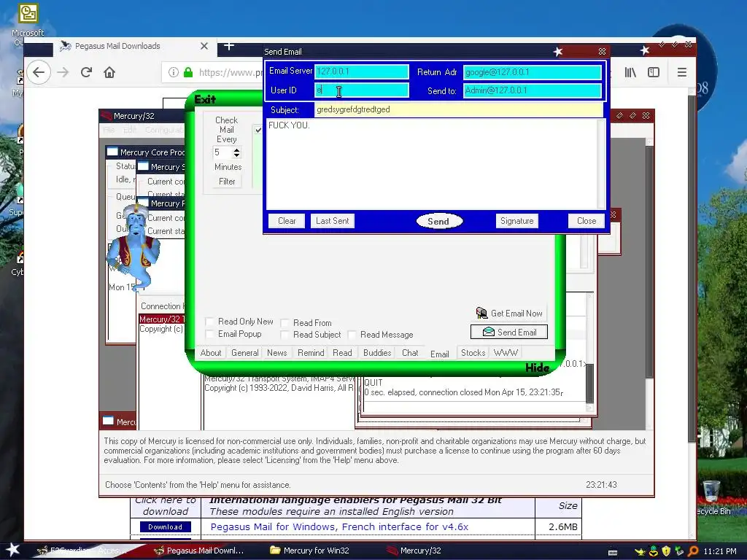Enable the Read Message checkbox
The height and width of the screenshot is (560, 747).
click(352, 335)
